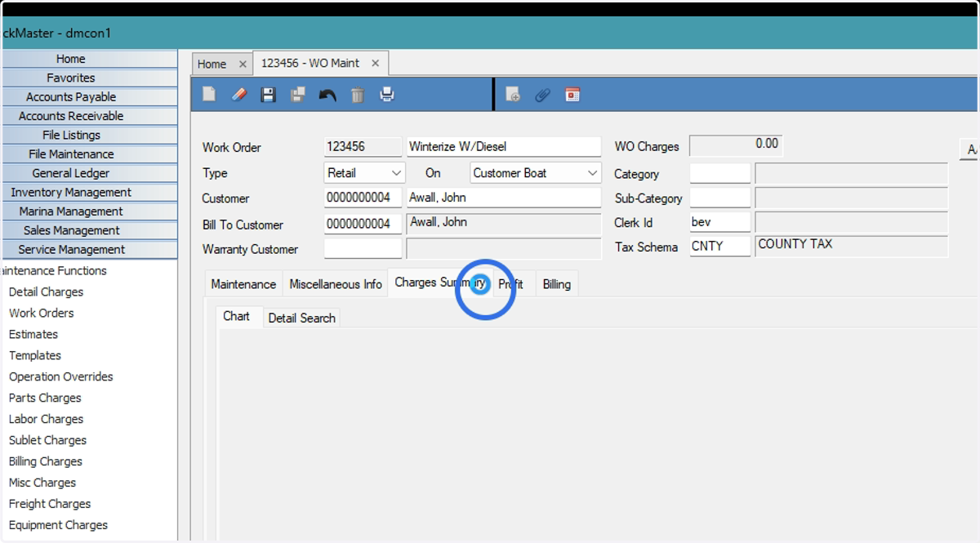Screen dimensions: 980x543
Task: Click the Print icon in toolbar
Action: [x=387, y=95]
